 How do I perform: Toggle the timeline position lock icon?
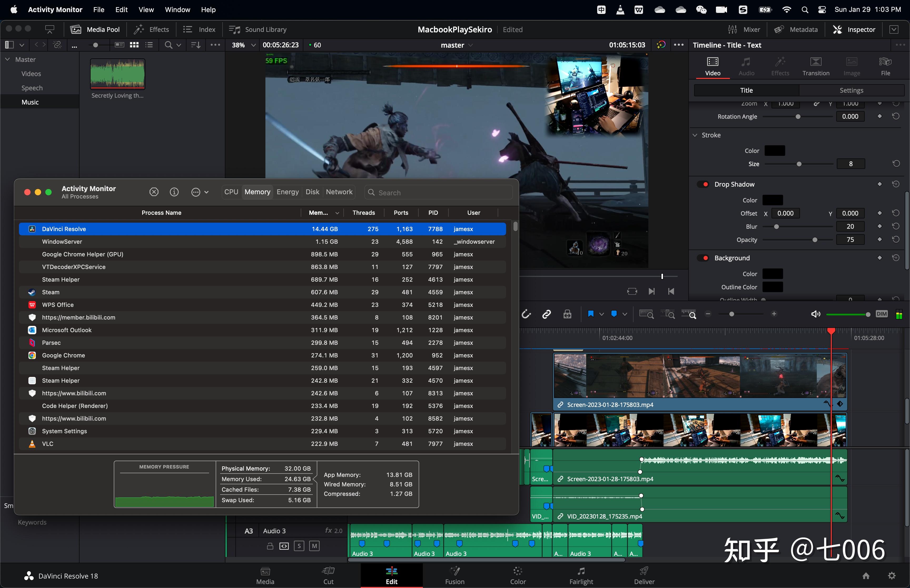coord(567,314)
